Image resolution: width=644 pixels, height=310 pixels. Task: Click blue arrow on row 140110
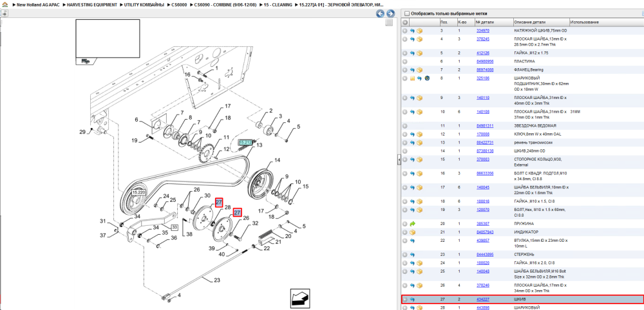413,98
